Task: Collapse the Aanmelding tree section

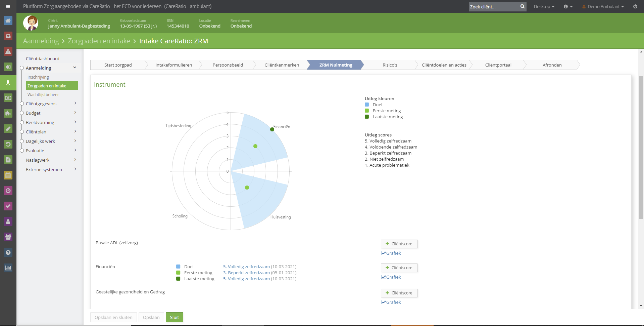Action: pyautogui.click(x=75, y=68)
